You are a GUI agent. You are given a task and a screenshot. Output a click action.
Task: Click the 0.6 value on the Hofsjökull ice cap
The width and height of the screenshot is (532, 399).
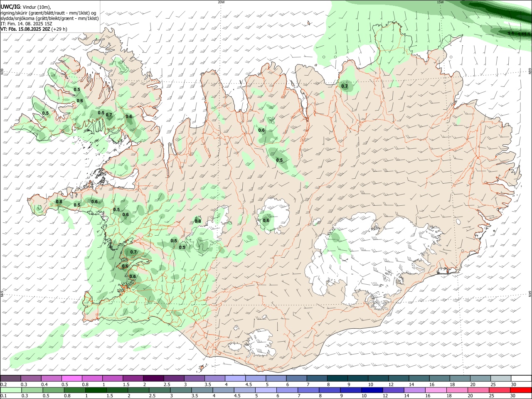[x=266, y=220]
